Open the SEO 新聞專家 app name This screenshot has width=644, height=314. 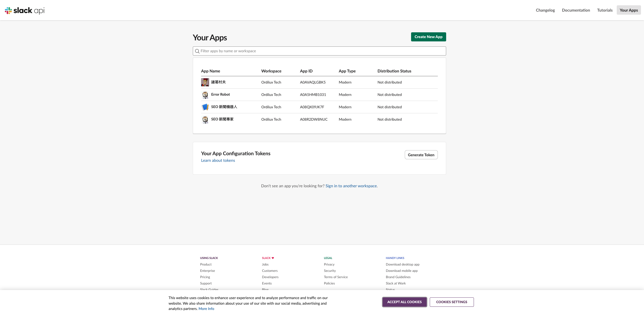coord(222,119)
